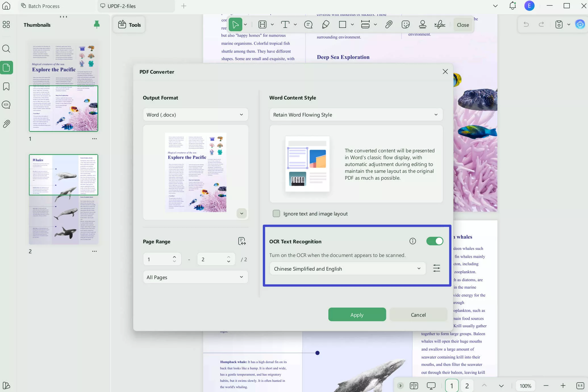Unpin the Thumbnails panel
The height and width of the screenshot is (392, 588).
pyautogui.click(x=97, y=25)
